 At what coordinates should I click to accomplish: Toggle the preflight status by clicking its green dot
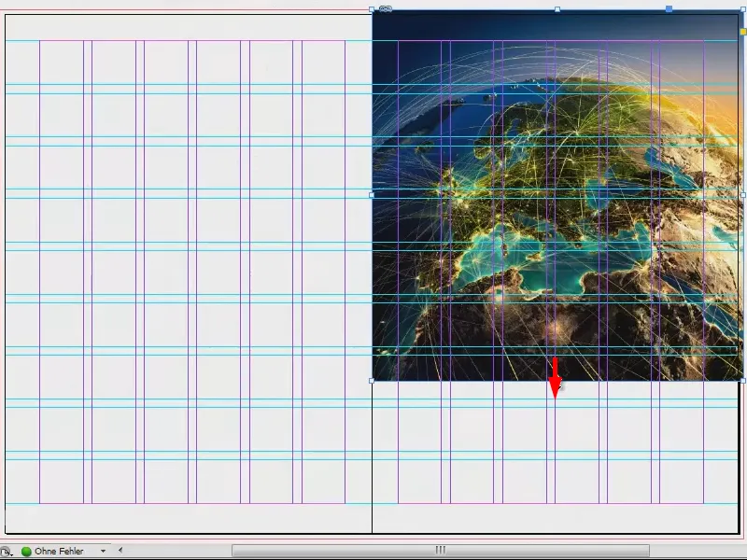tap(26, 550)
